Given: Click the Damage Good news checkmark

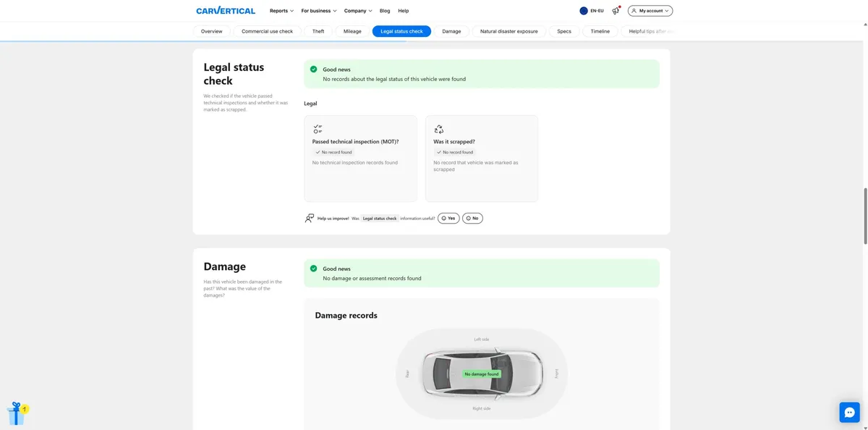Looking at the screenshot, I should (313, 269).
